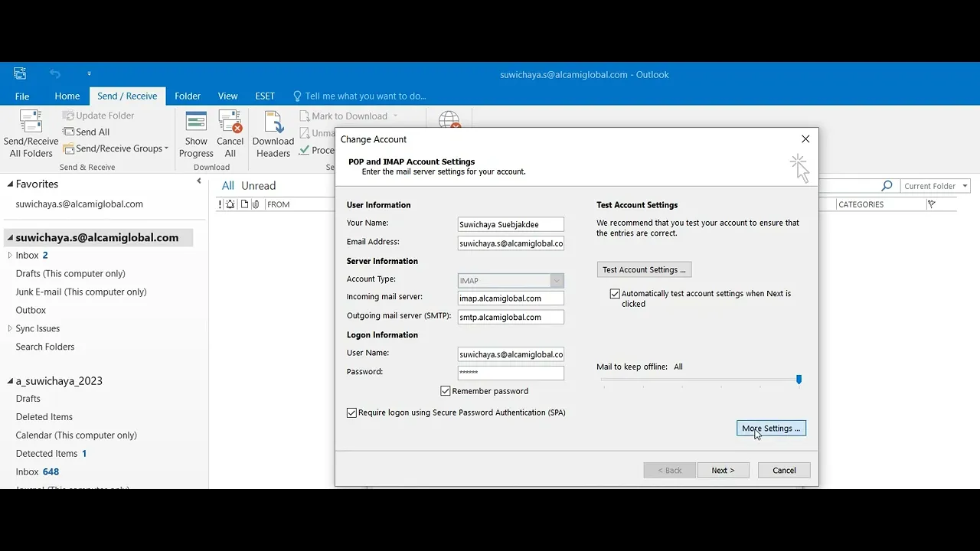Open the View tab
The height and width of the screenshot is (551, 980).
point(228,96)
